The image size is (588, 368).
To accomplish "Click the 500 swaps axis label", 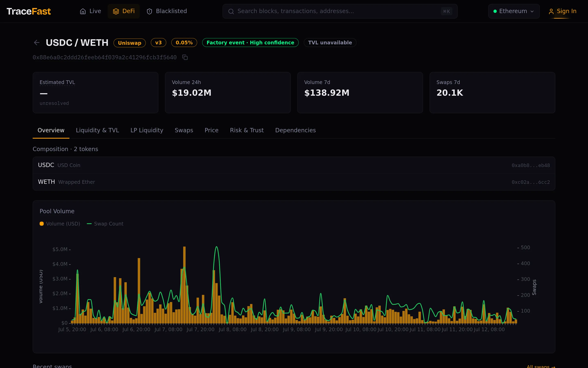I will pyautogui.click(x=525, y=248).
